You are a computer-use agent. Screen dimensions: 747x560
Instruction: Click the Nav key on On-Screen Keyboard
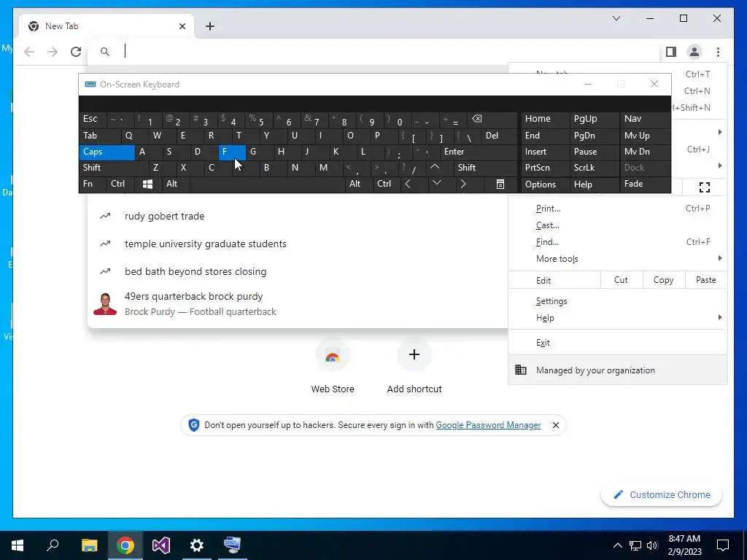(645, 119)
